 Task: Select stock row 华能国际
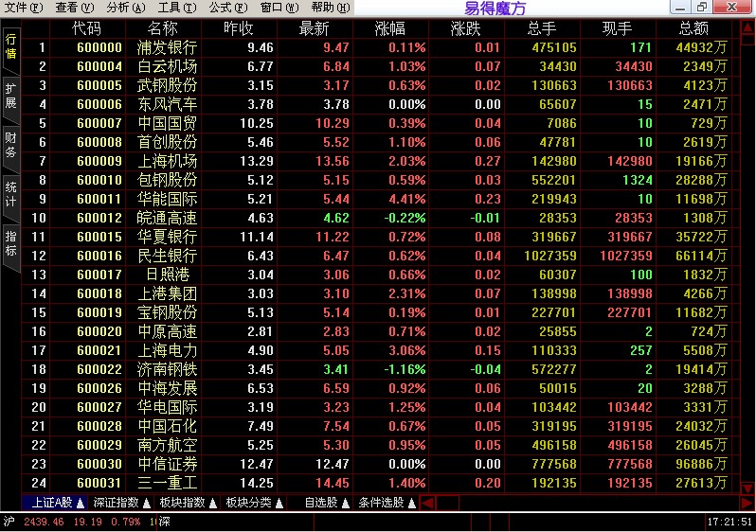[380, 199]
